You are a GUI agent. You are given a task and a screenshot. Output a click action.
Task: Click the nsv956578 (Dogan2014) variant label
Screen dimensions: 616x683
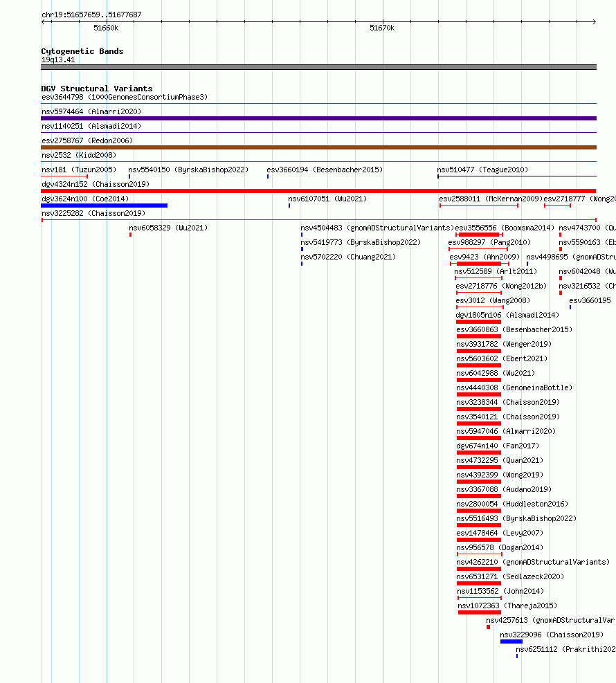[x=500, y=547]
